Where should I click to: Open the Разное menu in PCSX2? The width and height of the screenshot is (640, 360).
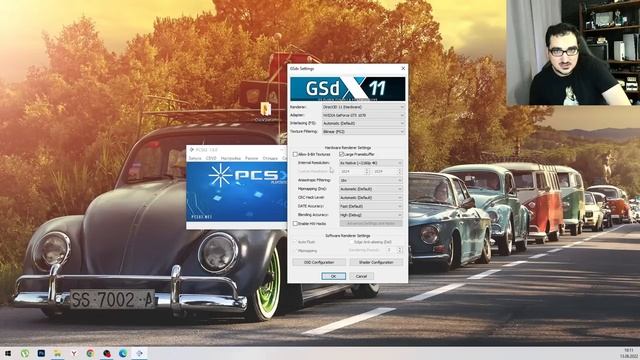point(251,158)
